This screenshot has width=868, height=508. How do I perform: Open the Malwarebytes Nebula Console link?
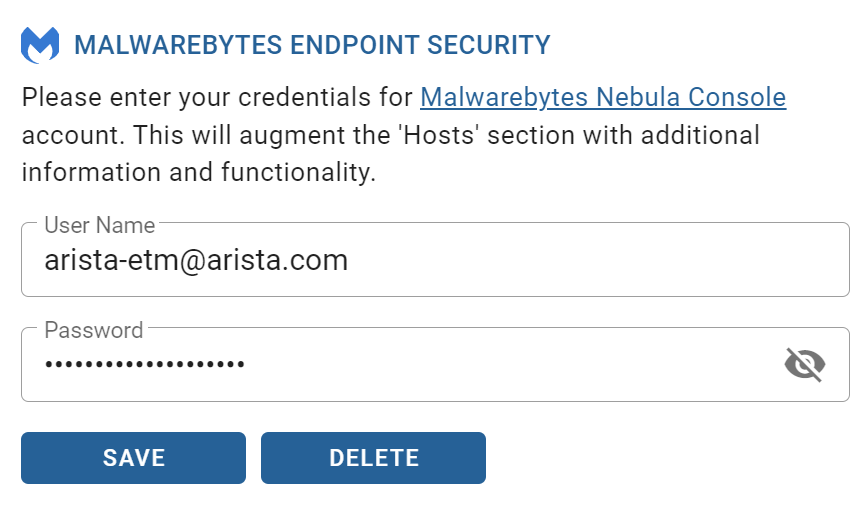(603, 97)
